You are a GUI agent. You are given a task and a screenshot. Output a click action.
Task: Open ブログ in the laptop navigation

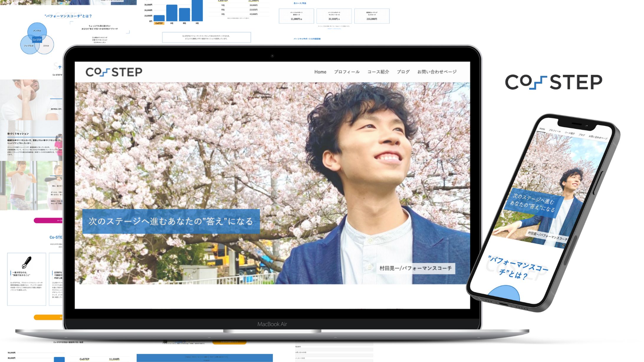[403, 72]
